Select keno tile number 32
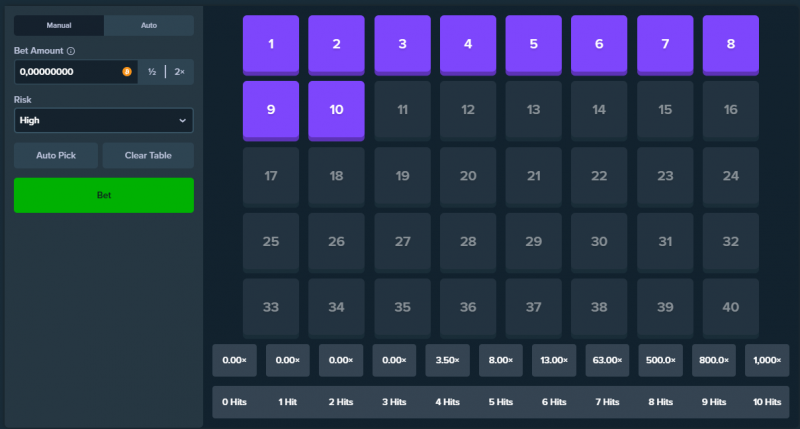The width and height of the screenshot is (800, 429). pos(731,242)
